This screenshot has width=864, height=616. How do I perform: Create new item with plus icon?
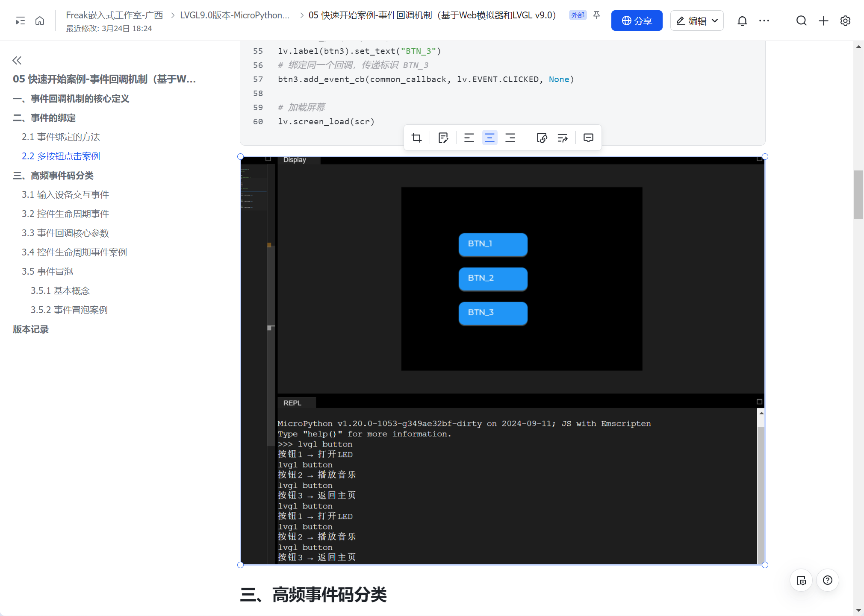point(823,21)
